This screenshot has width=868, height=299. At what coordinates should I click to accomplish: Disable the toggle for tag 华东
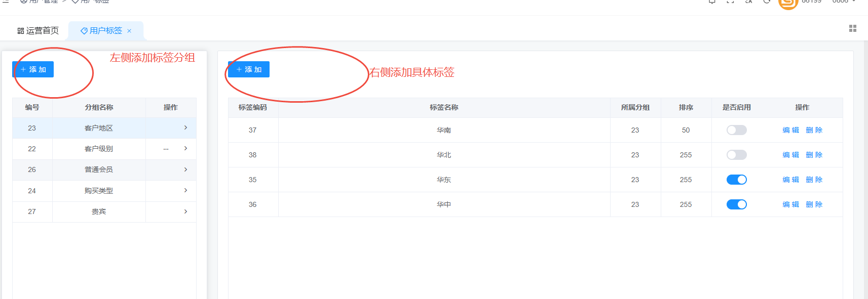(736, 180)
